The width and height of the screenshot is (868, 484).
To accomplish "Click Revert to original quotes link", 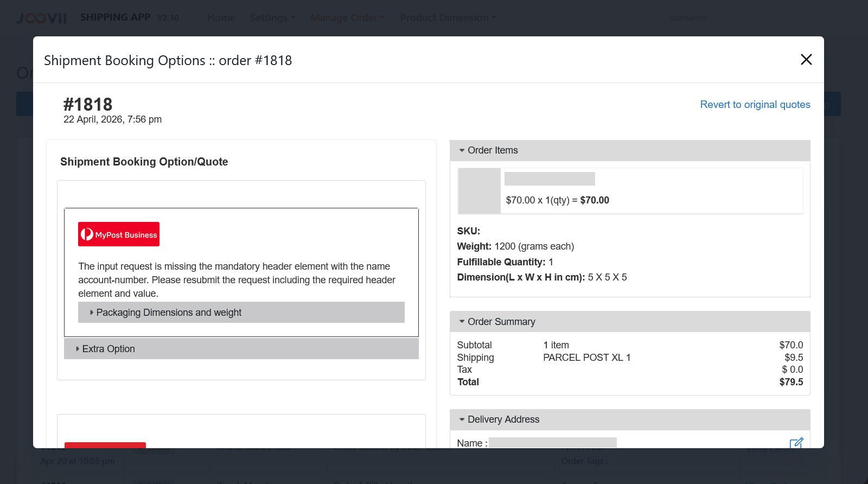I will pyautogui.click(x=755, y=105).
